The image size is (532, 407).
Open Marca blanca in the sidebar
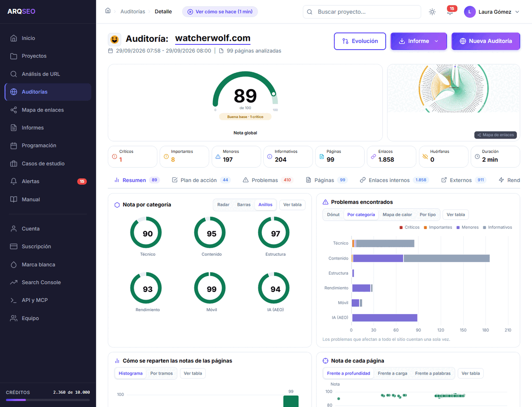pyautogui.click(x=48, y=265)
